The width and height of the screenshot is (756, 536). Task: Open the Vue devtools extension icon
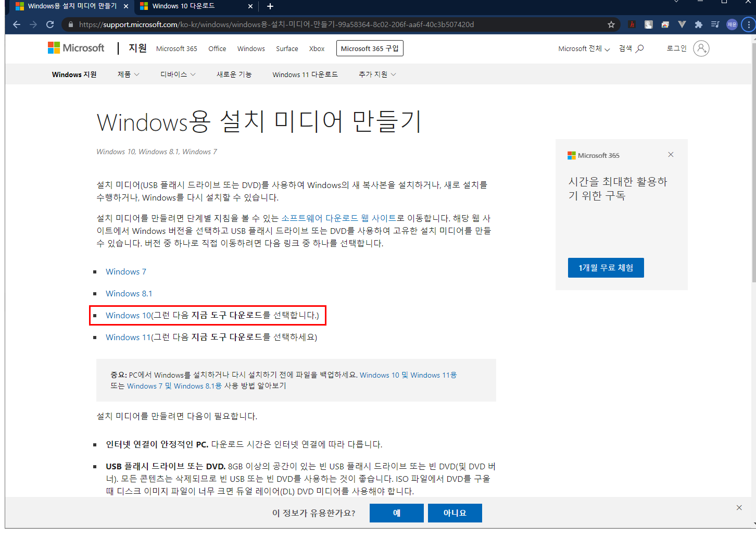coord(682,24)
